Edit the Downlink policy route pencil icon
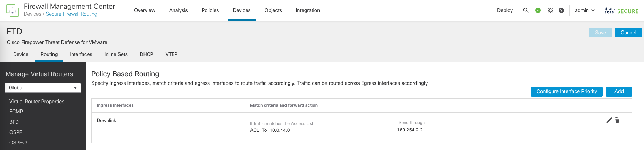644x150 pixels. click(x=609, y=120)
